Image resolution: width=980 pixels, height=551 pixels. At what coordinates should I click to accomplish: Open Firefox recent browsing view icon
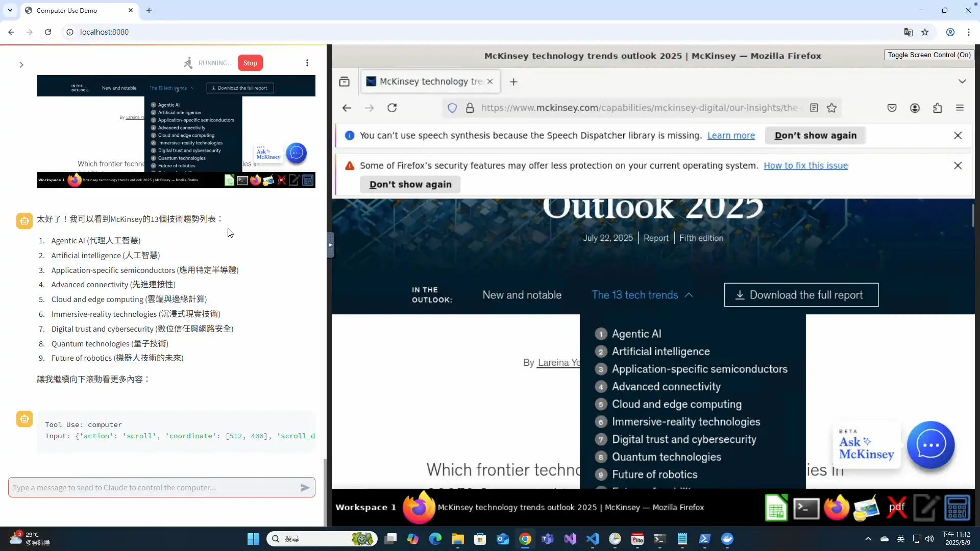345,82
